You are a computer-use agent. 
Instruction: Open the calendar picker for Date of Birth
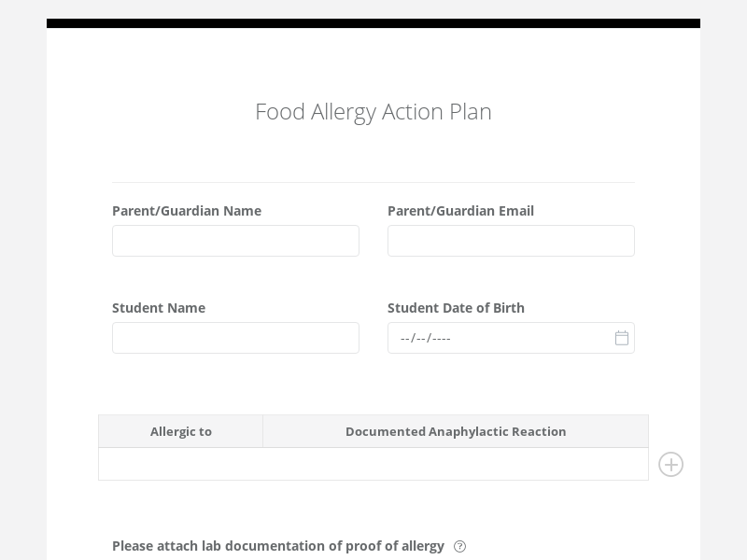click(x=622, y=338)
